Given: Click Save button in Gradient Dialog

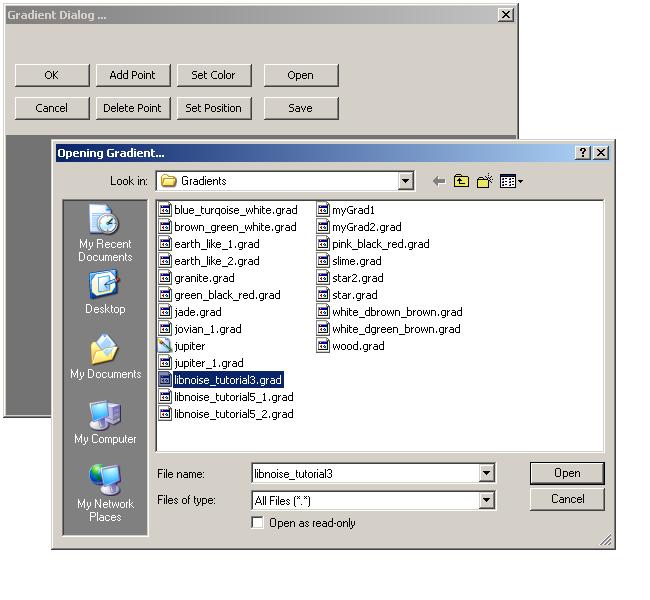Looking at the screenshot, I should click(301, 108).
